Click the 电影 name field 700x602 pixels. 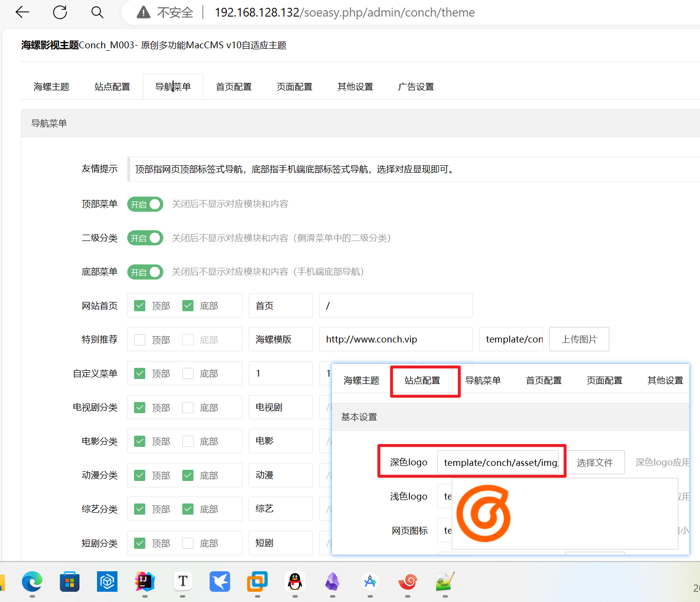coord(281,441)
